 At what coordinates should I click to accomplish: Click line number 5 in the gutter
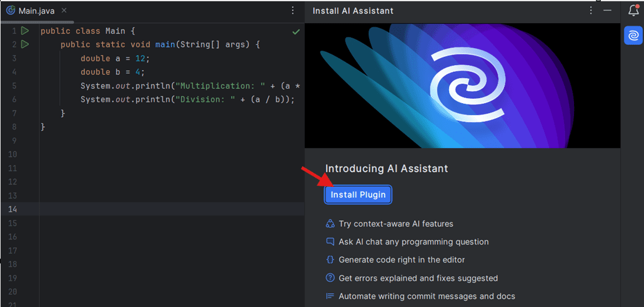(x=14, y=86)
